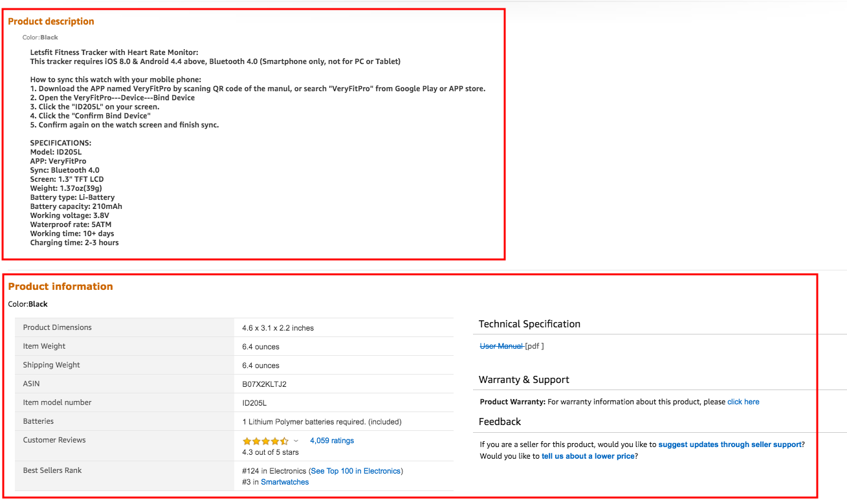Click the Best Sellers Rank row
The width and height of the screenshot is (847, 504).
point(54,470)
